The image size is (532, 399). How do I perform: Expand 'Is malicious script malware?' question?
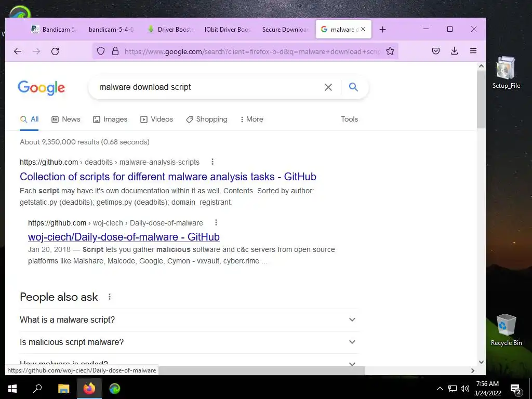(189, 342)
